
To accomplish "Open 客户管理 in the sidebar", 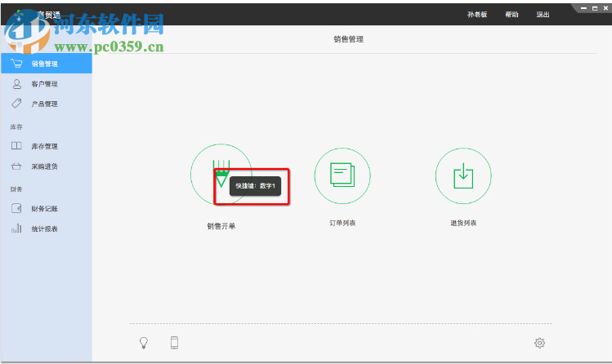I will [47, 84].
